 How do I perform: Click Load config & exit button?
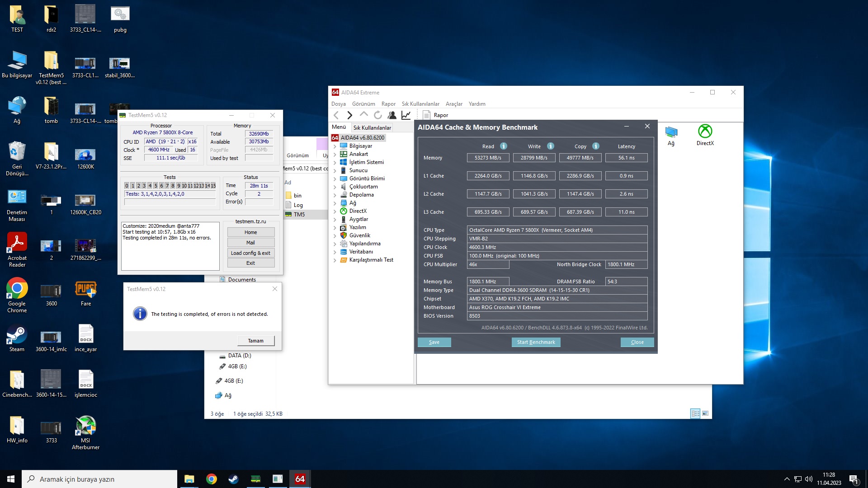(250, 253)
